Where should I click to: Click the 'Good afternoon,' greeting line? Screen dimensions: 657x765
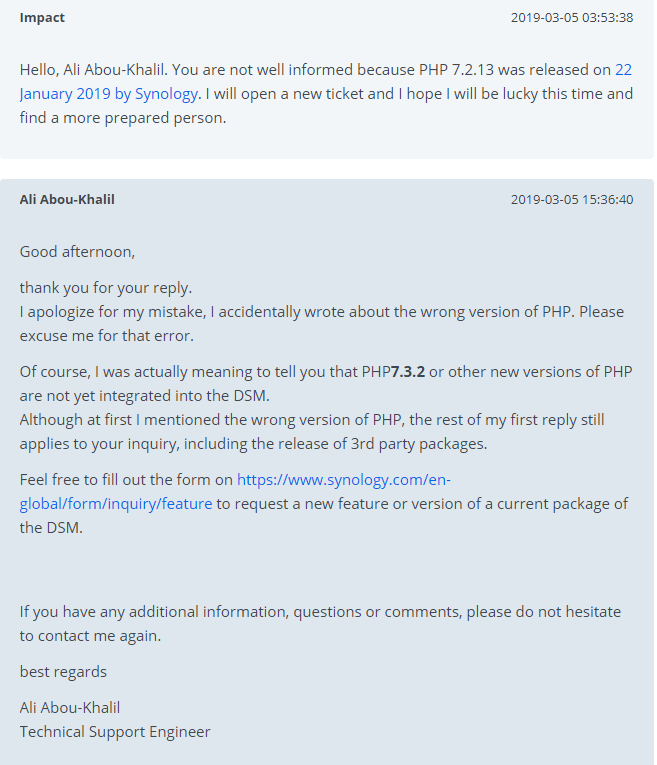pyautogui.click(x=77, y=252)
